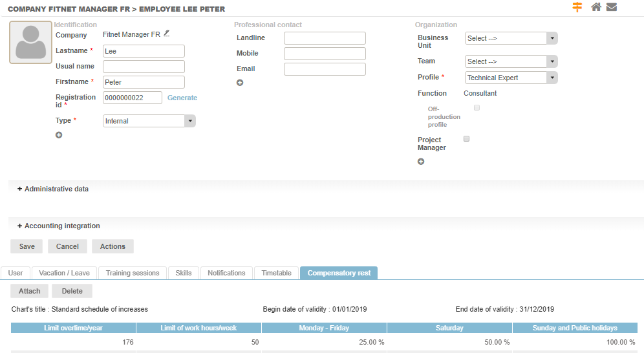Open the home page icon

tap(596, 7)
